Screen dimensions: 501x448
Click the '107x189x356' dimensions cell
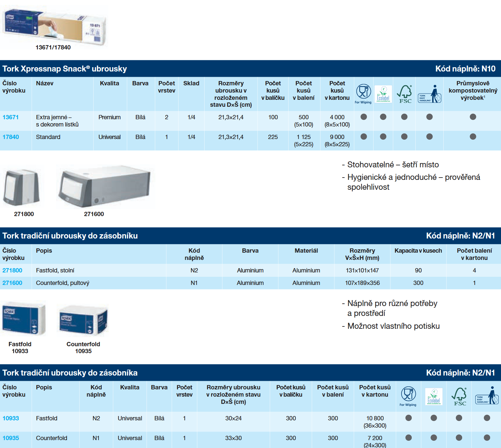362,283
